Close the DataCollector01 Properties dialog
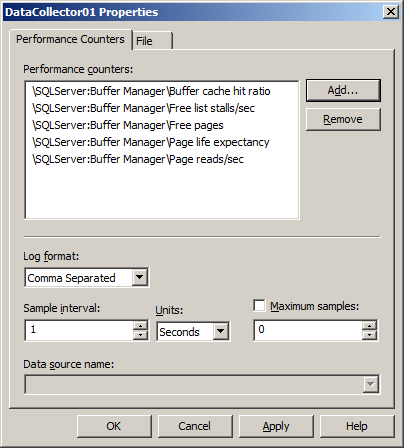This screenshot has width=404, height=448. 390,12
